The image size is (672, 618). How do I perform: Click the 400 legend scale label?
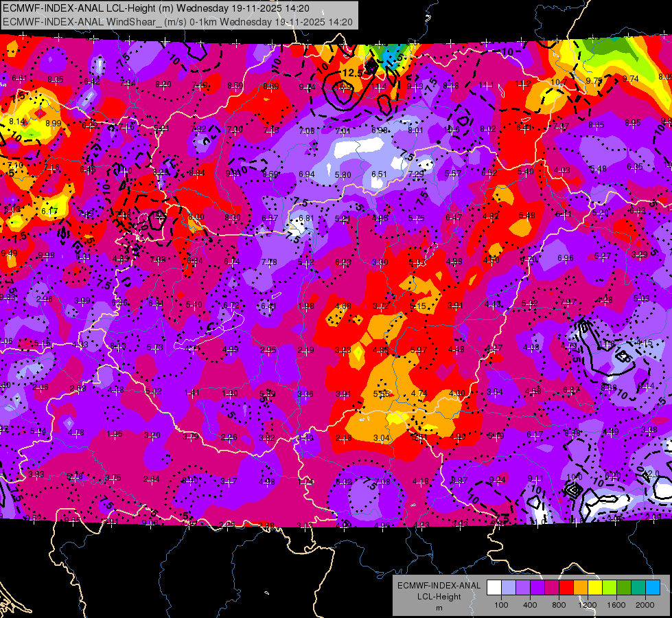[530, 605]
